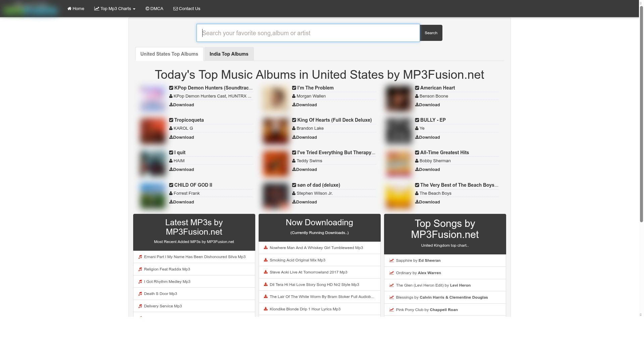
Task: Click the chart icon beside Pink Pony Club
Action: (391, 309)
